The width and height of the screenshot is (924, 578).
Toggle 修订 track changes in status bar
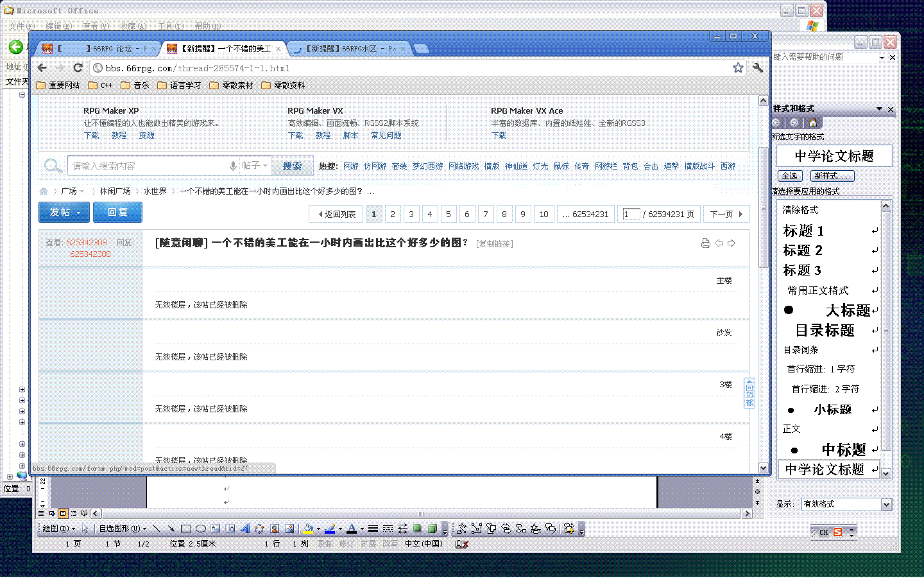[346, 543]
